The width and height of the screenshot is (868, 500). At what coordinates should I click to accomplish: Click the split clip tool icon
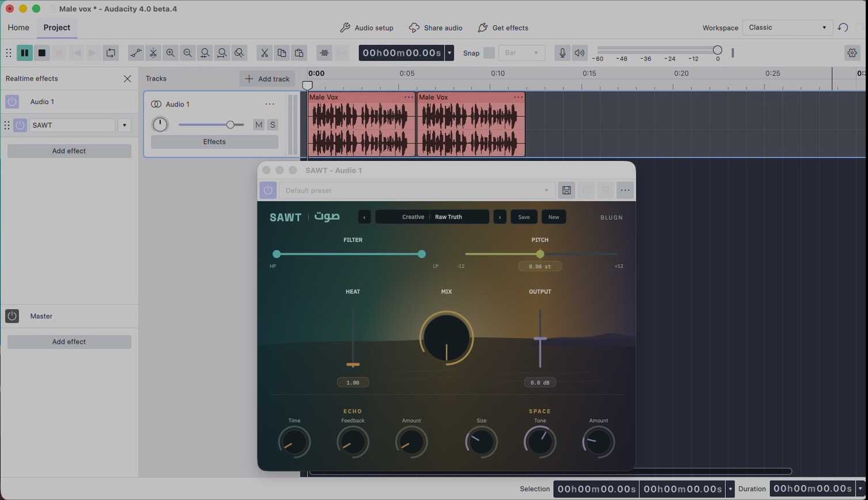(x=153, y=53)
